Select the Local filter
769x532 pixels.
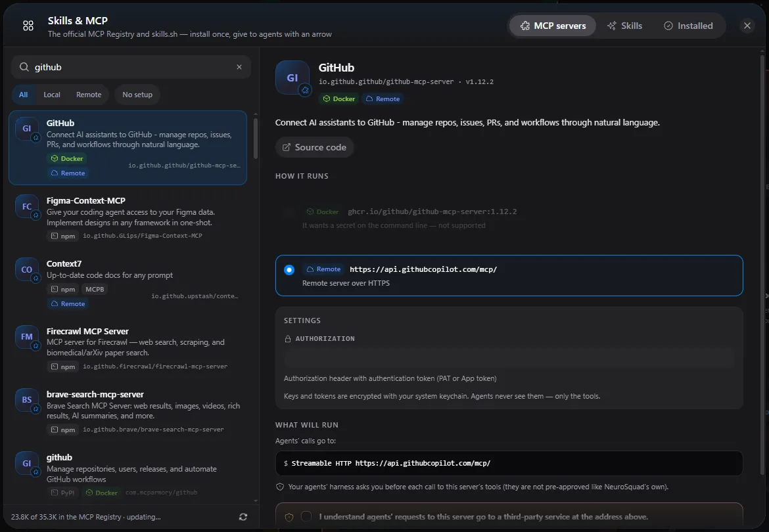[52, 95]
